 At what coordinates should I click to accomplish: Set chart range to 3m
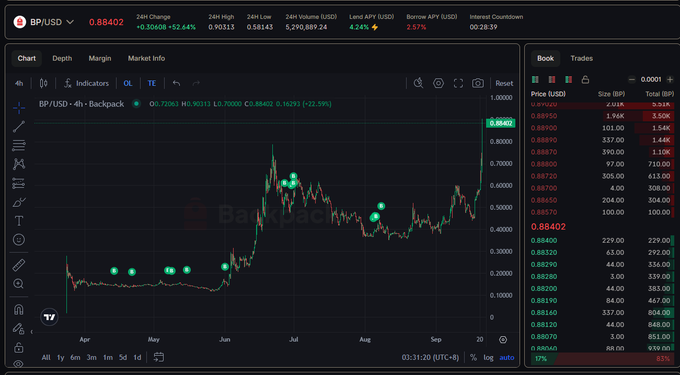[x=92, y=358]
